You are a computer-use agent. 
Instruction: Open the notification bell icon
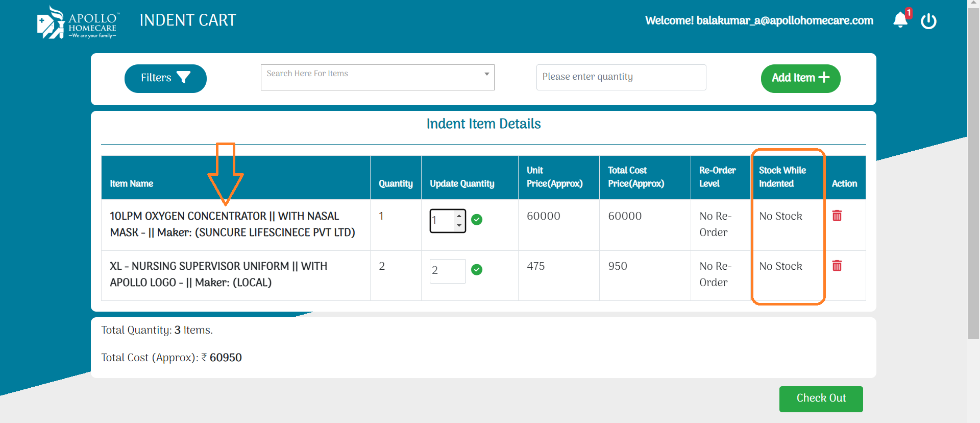point(900,20)
